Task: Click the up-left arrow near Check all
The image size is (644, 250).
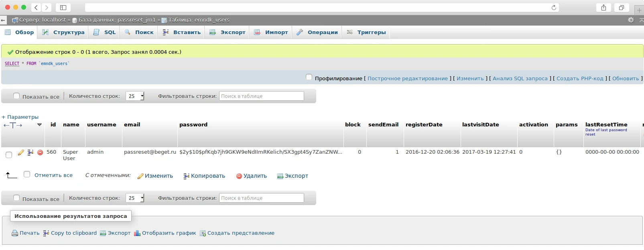Action: pos(11,175)
